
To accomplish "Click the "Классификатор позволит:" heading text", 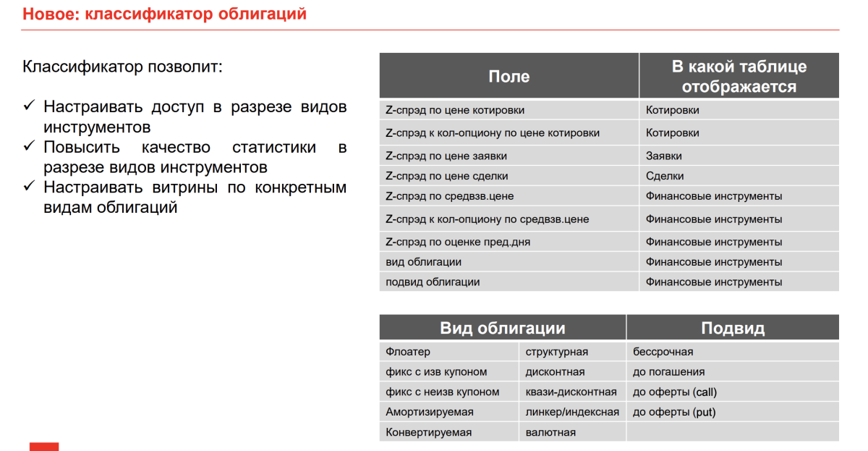I will 122,67.
